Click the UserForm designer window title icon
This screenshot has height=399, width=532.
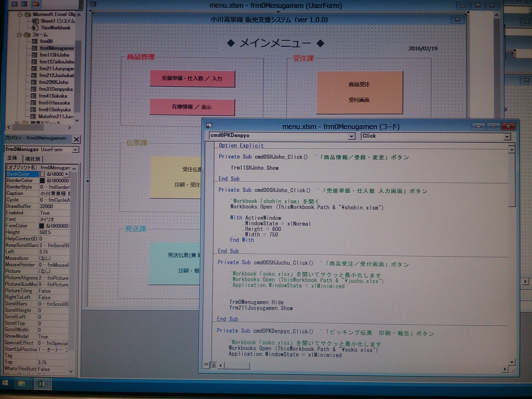coord(93,4)
